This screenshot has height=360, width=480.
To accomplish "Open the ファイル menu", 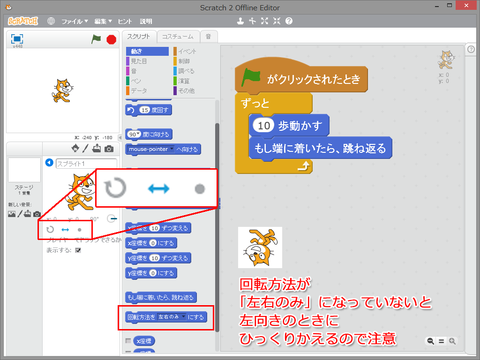I will click(75, 21).
